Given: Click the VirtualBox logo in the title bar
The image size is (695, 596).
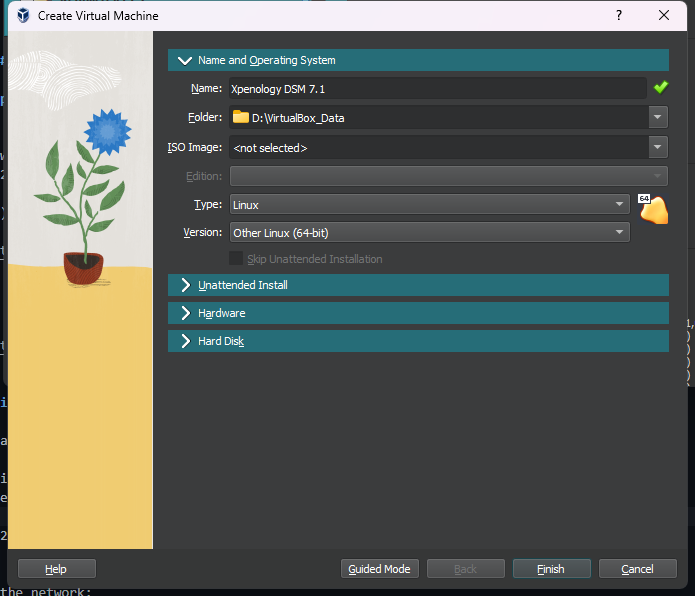Looking at the screenshot, I should 23,16.
